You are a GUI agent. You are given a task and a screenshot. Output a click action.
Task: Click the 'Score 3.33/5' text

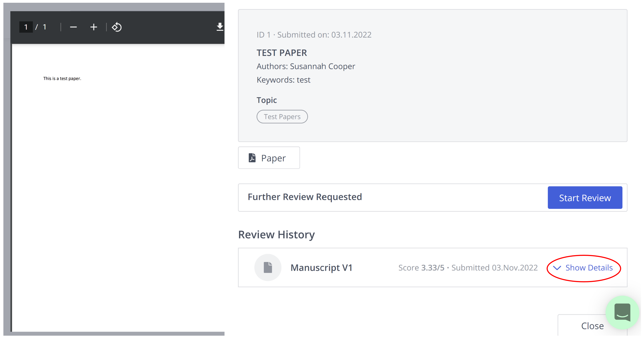click(x=421, y=268)
